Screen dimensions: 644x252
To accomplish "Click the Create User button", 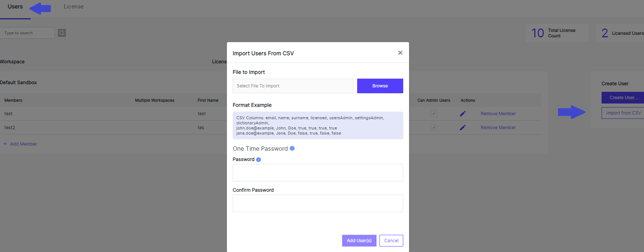I will [624, 98].
